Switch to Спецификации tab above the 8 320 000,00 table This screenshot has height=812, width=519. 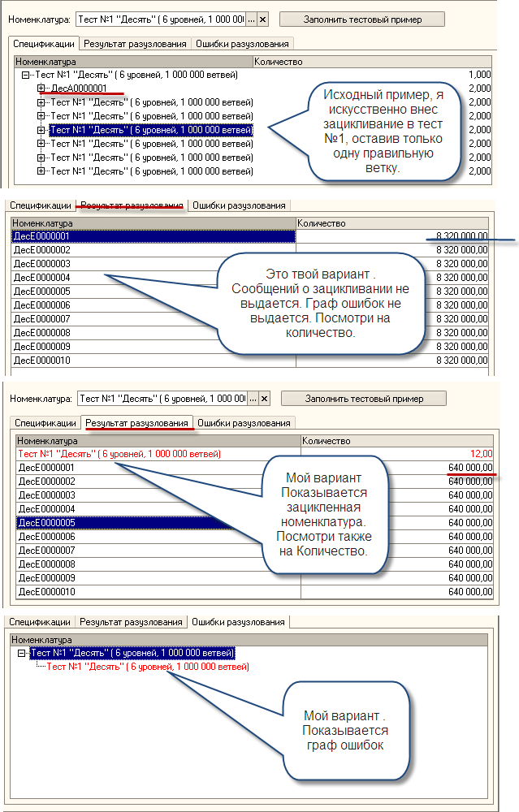coord(41,205)
